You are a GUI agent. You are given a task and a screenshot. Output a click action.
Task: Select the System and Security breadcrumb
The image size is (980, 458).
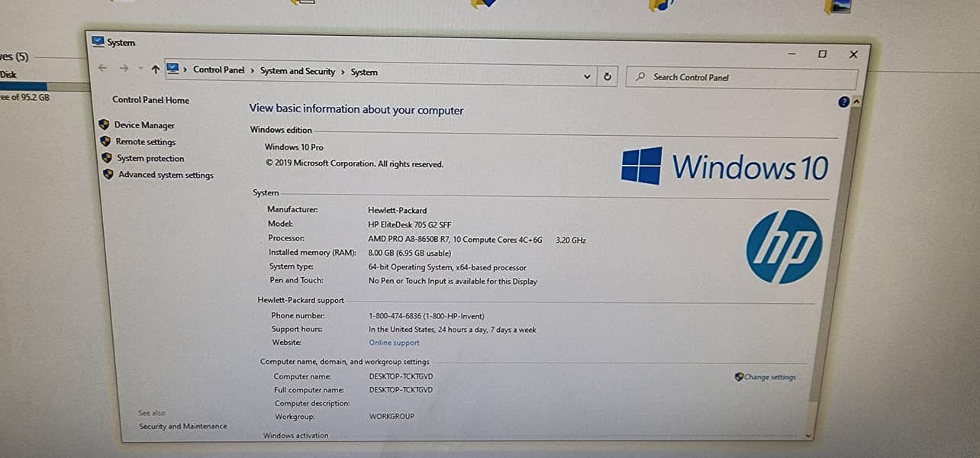[298, 71]
